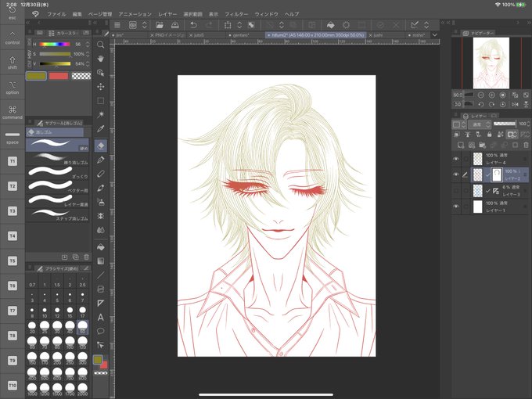
Task: Open the ファイル menu
Action: 56,14
